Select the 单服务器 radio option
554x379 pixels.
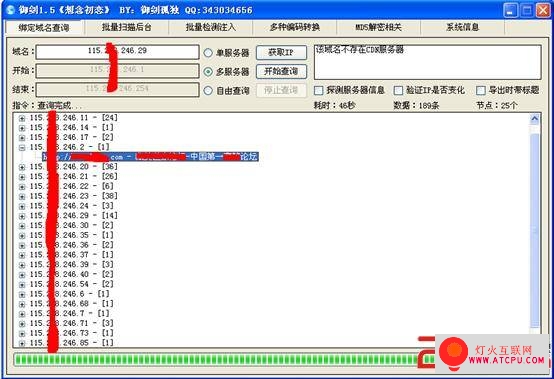point(208,53)
